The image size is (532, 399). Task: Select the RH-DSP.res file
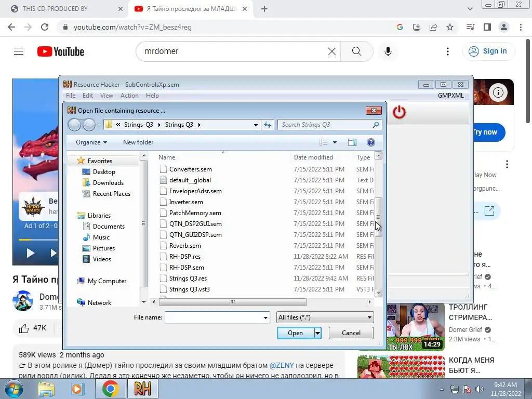(185, 257)
